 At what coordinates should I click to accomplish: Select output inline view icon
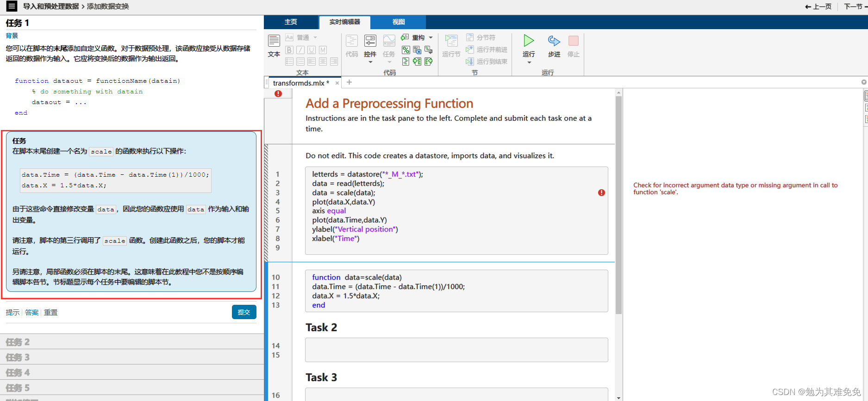tap(866, 107)
